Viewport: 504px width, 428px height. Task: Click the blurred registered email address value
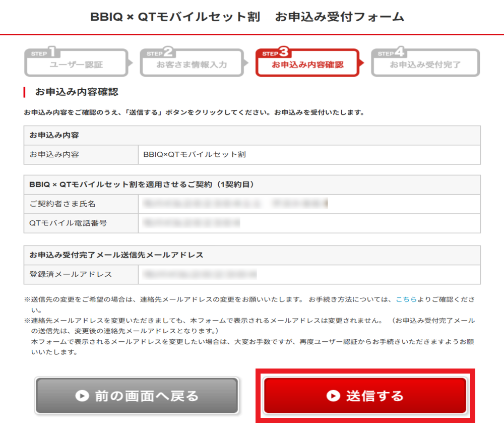pos(200,274)
